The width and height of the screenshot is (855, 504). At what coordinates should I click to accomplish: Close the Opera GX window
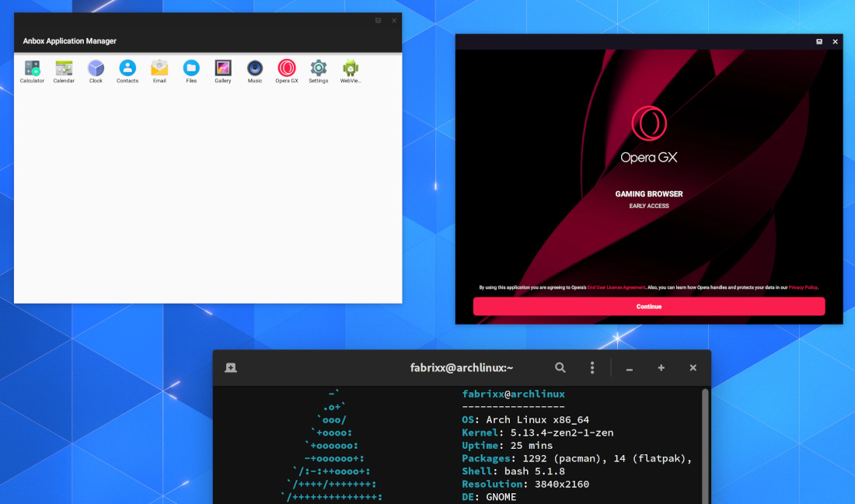pyautogui.click(x=835, y=41)
